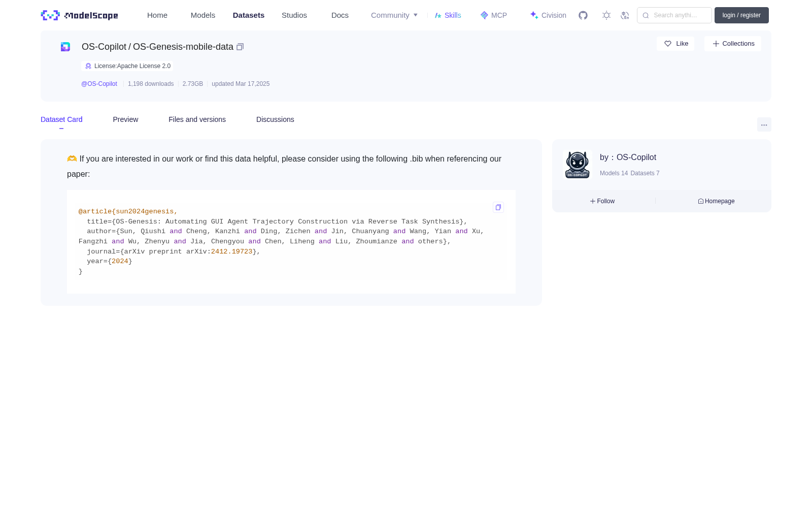Copy dataset name icon next to OS-Genesis-mobile-data
Screen dimensions: 812x508
coord(240,47)
